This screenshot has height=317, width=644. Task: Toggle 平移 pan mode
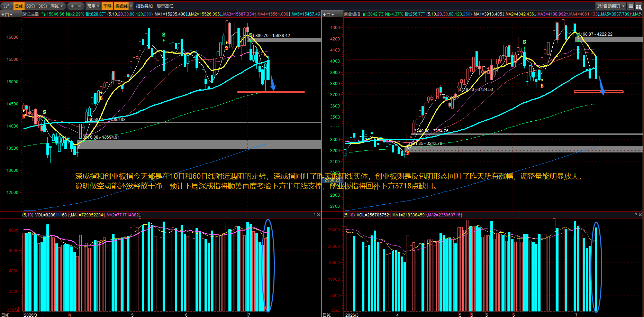107,6
